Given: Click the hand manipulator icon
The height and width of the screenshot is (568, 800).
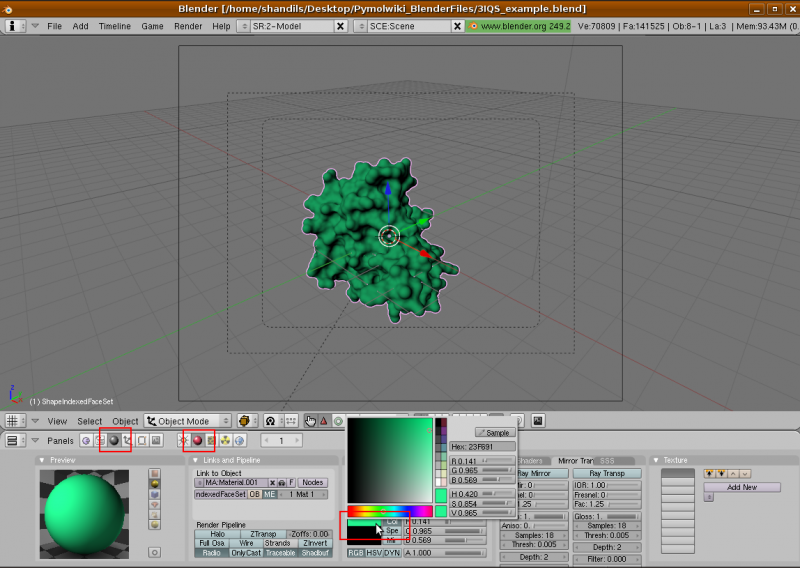Looking at the screenshot, I should click(310, 421).
